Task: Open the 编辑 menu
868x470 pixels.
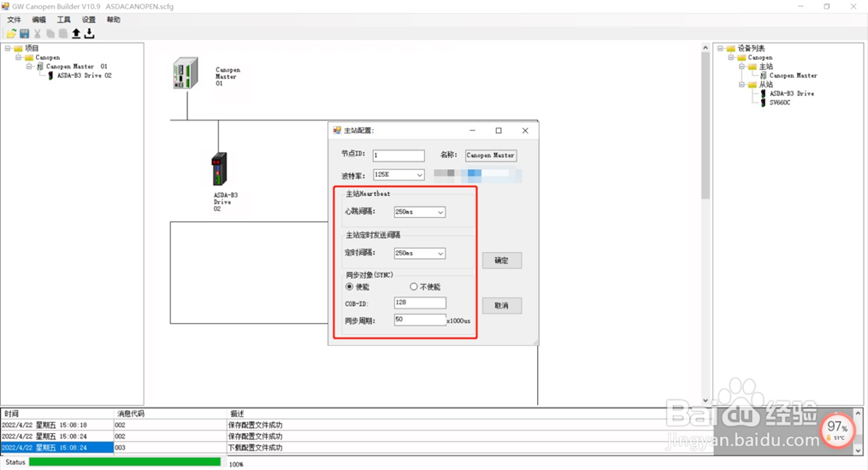Action: click(x=38, y=20)
